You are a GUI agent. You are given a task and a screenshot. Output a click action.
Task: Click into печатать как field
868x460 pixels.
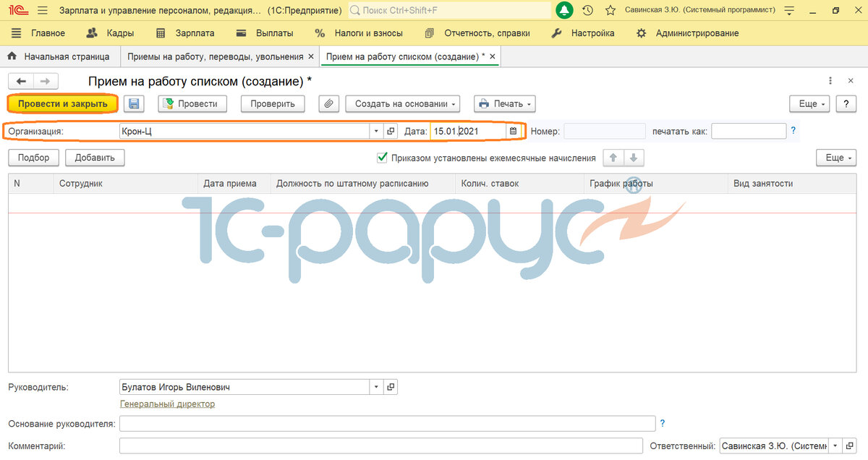click(749, 131)
